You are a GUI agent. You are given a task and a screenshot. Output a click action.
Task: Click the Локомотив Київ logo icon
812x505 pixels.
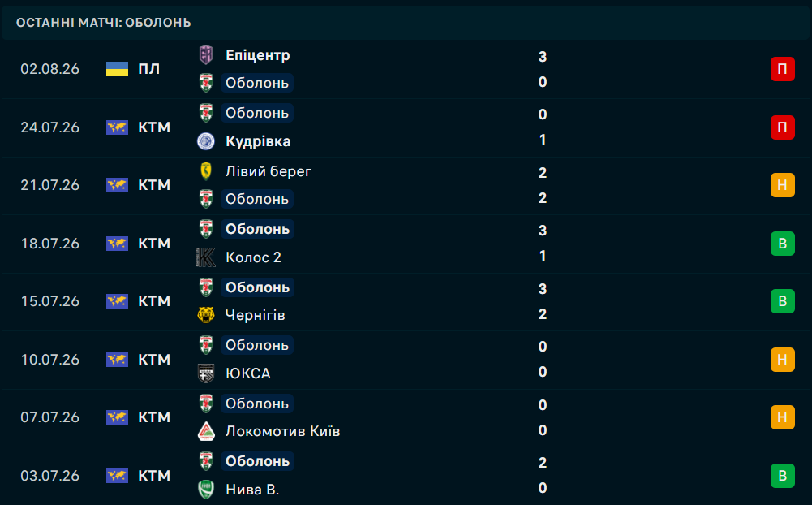pyautogui.click(x=206, y=431)
